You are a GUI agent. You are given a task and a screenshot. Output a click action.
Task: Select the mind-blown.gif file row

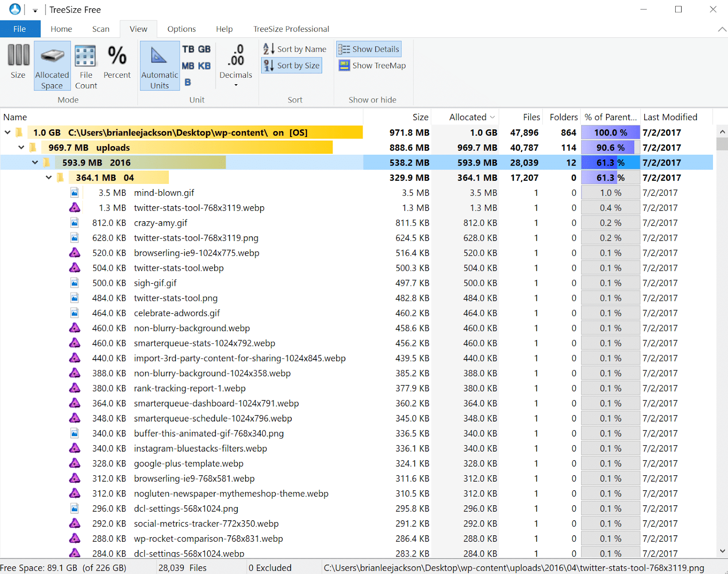pyautogui.click(x=164, y=193)
